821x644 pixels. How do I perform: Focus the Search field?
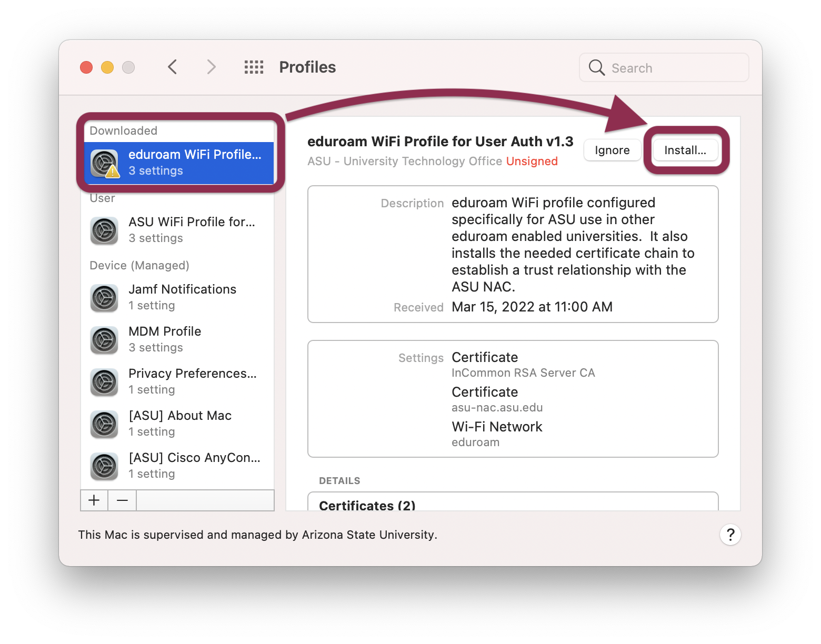click(664, 67)
